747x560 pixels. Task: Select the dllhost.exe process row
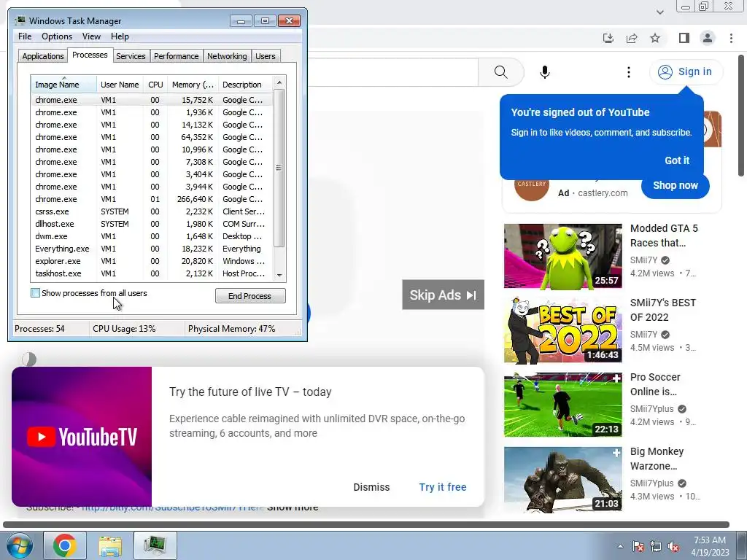point(152,224)
